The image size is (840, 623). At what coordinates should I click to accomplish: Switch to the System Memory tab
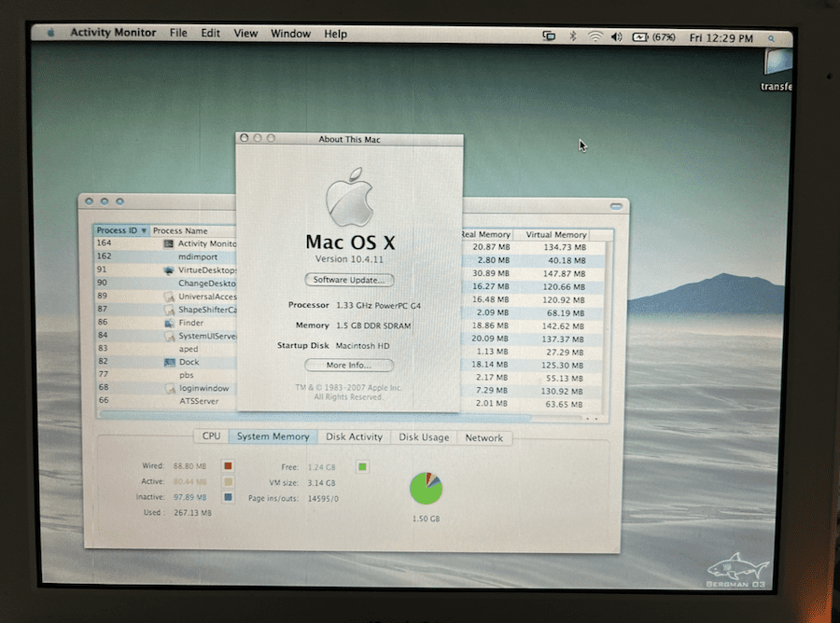[x=273, y=436]
